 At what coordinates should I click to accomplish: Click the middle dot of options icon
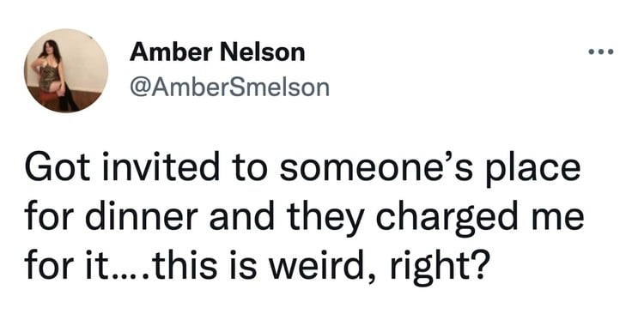point(601,52)
